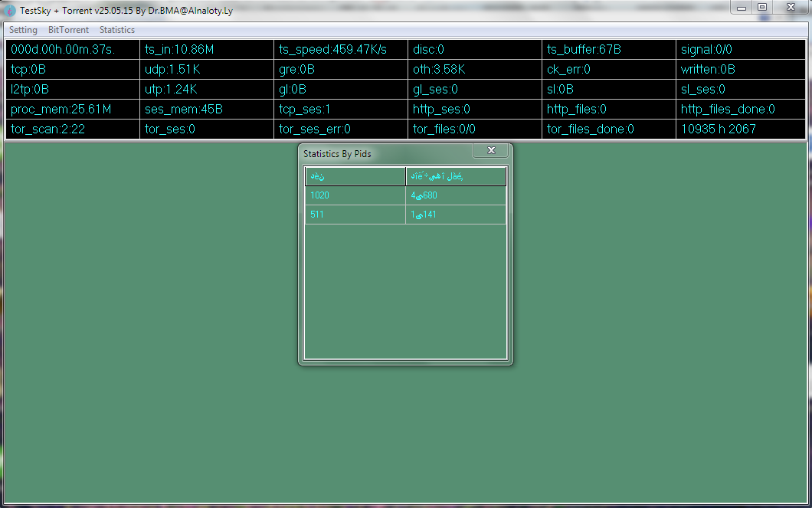Click the uptime counter cell
This screenshot has height=508, width=812.
coord(73,50)
